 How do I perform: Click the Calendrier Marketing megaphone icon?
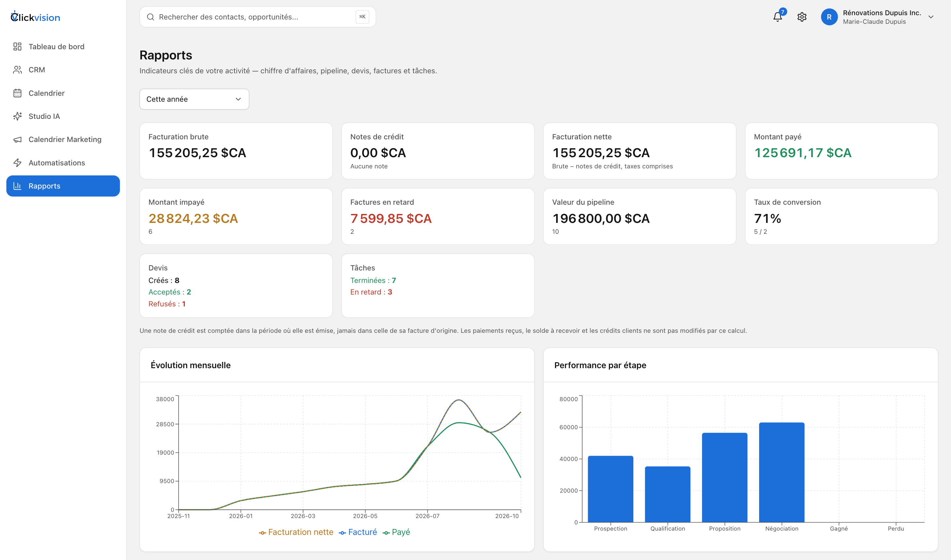pos(18,140)
